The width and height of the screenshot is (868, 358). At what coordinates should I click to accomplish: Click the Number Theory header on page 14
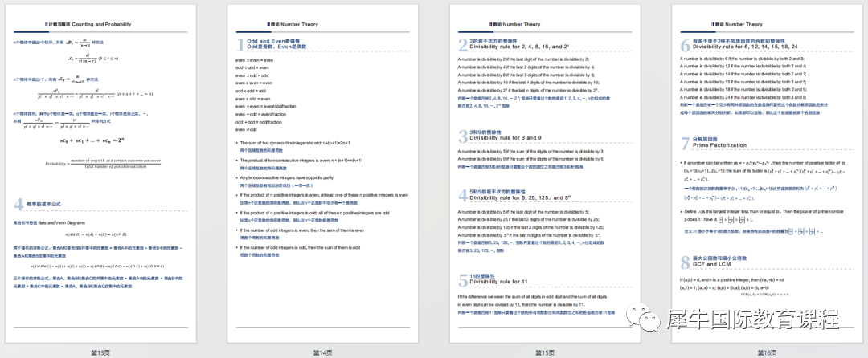click(293, 24)
